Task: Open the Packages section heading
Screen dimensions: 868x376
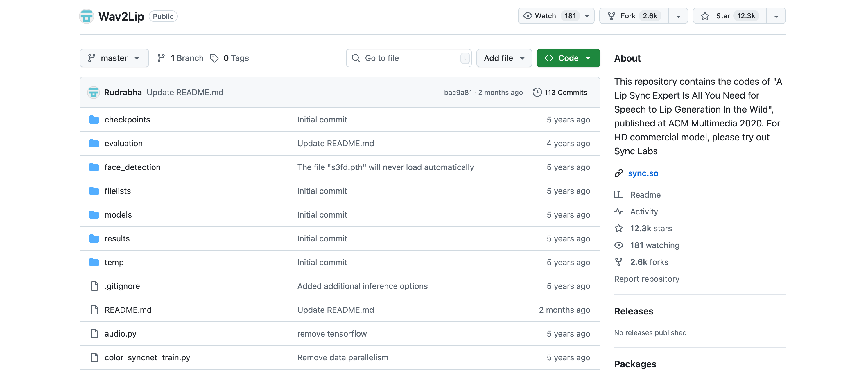Action: 635,364
